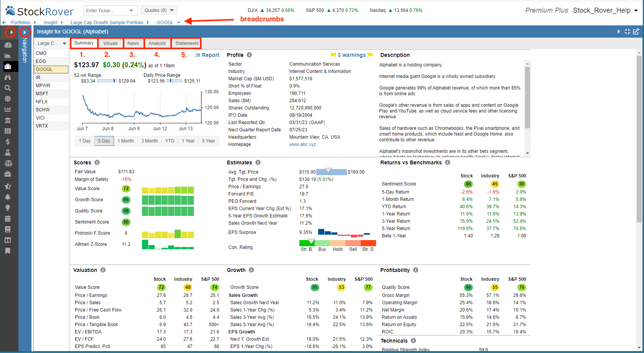This screenshot has width=644, height=353.
Task: Select the highlighted portfolio briefcase sidebar icon
Action: click(8, 66)
